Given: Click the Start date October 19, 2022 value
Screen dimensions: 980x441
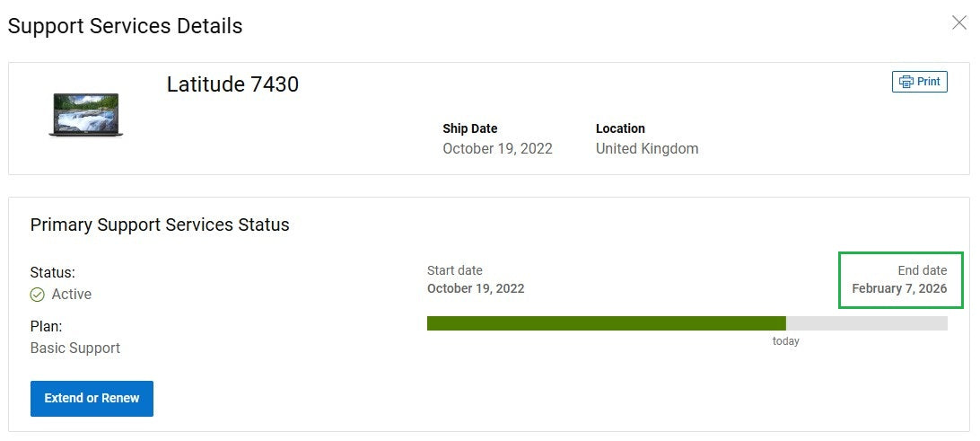Looking at the screenshot, I should pos(476,289).
